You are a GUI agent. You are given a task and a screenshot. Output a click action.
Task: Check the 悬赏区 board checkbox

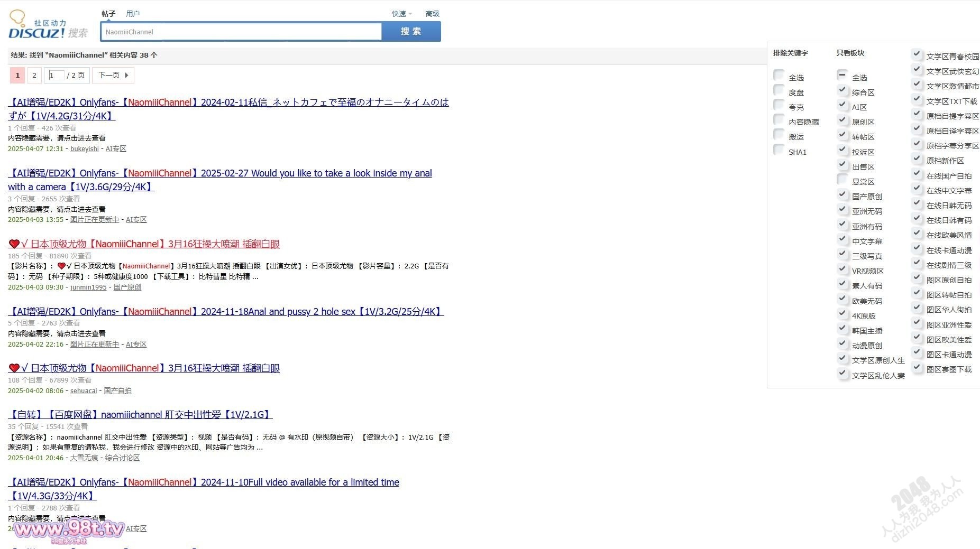point(842,179)
